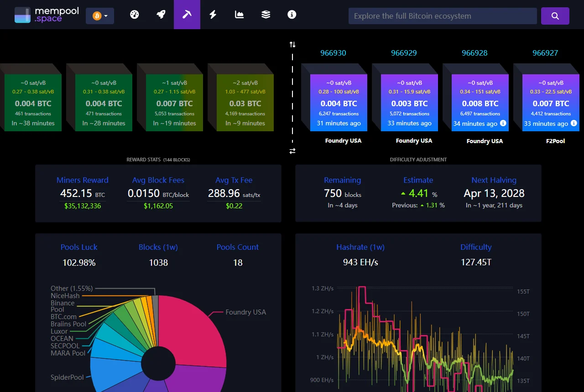Click the NiceHash pie chart label
584x392 pixels.
pyautogui.click(x=65, y=296)
